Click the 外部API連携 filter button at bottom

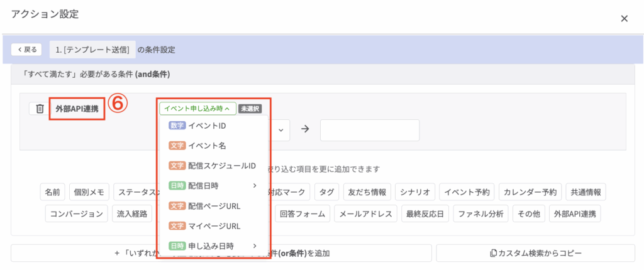click(575, 214)
